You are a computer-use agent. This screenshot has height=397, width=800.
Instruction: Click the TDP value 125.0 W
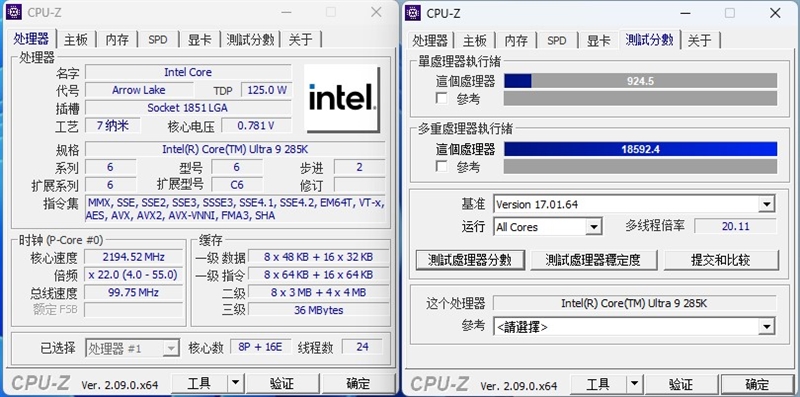click(x=267, y=90)
